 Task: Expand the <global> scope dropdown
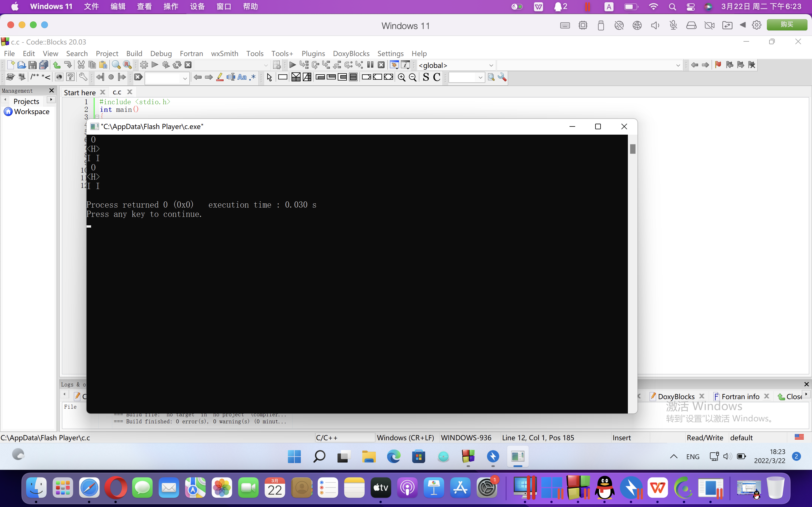(x=491, y=65)
